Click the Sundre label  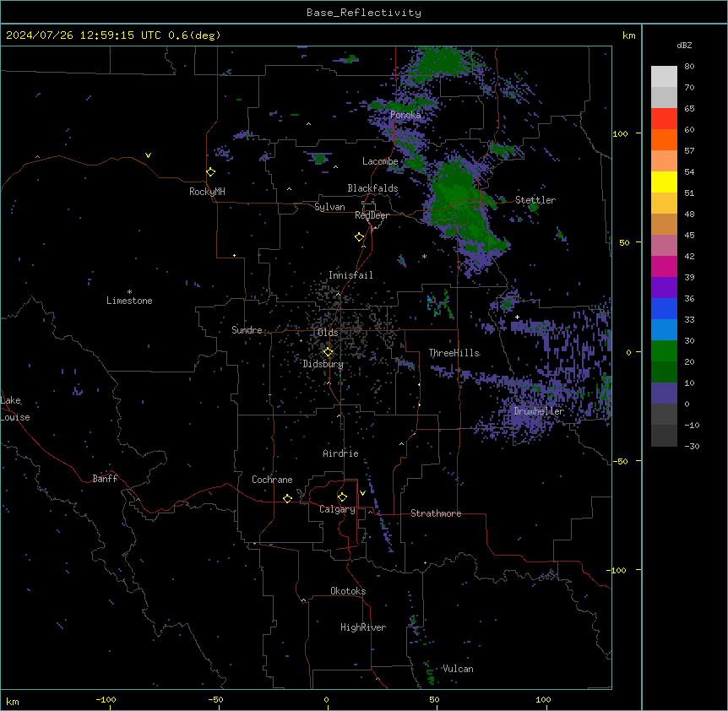pos(247,330)
